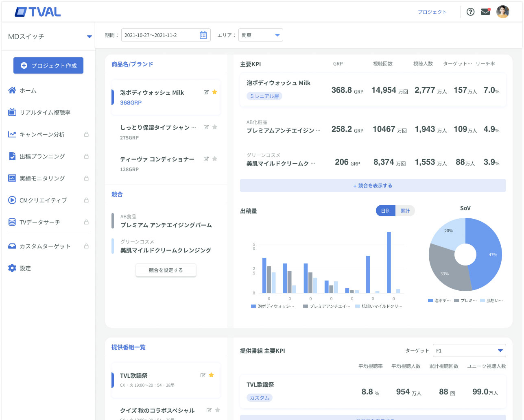Switch chart to 累計 view

click(x=405, y=211)
